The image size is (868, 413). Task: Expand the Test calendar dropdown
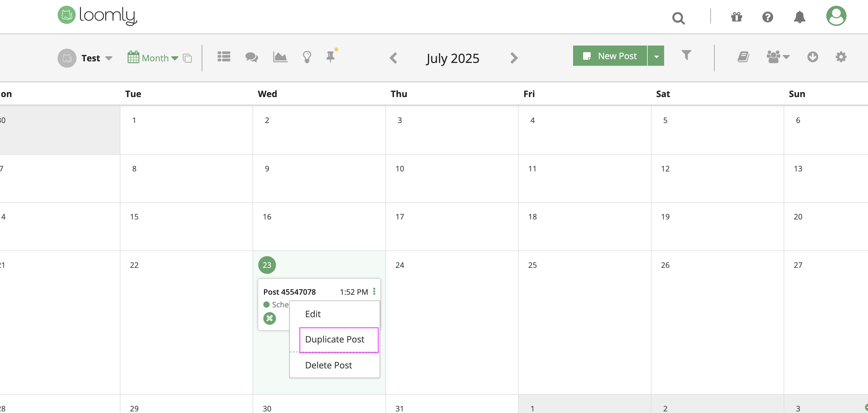point(108,58)
